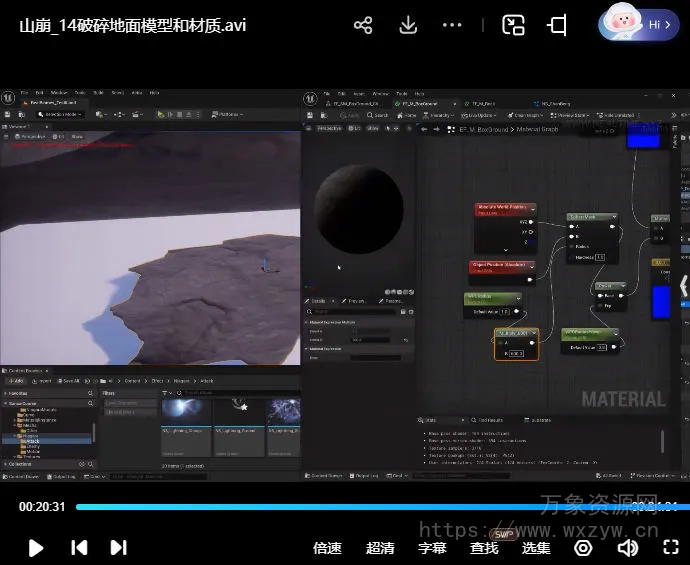Open the 倍速 playback speed menu
The image size is (690, 565).
327,547
